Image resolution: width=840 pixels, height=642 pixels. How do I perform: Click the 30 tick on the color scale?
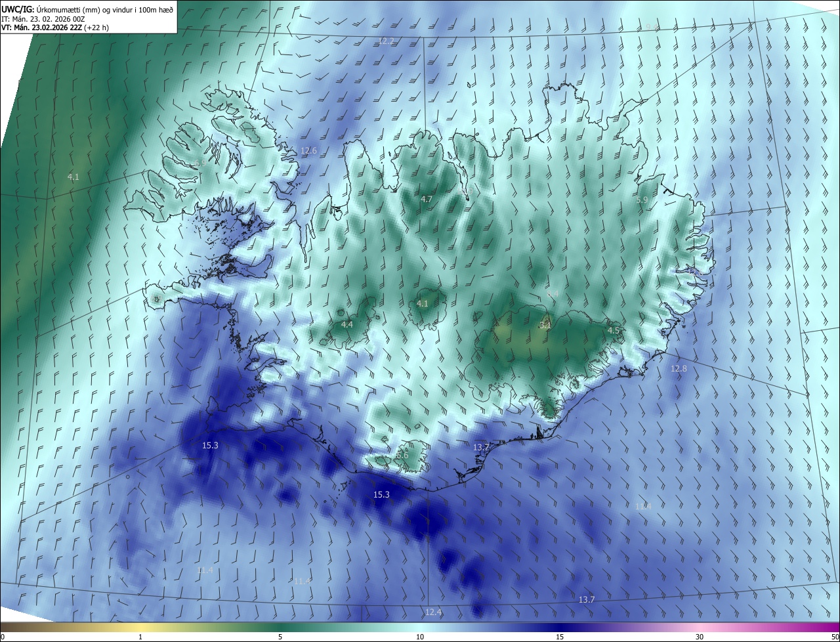point(700,637)
